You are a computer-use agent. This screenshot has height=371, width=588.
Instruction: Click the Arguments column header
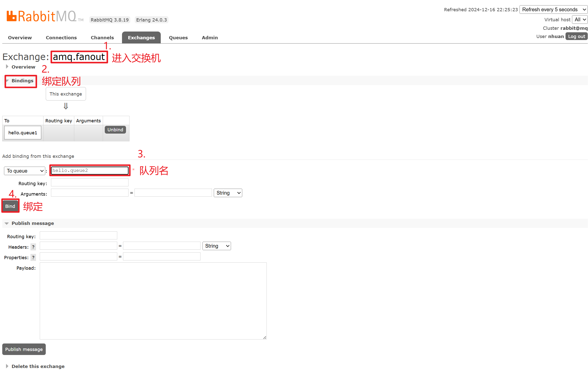pyautogui.click(x=88, y=121)
